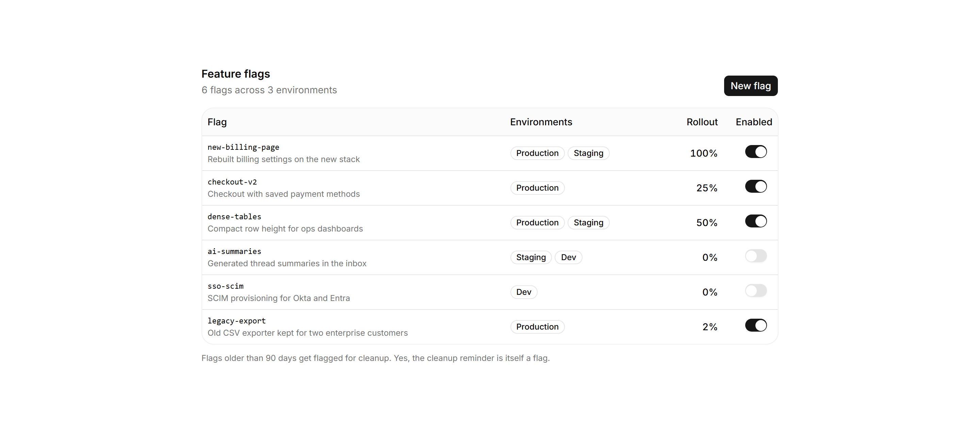Enable the ai-summaries flag switch
The image size is (980, 429).
point(755,256)
